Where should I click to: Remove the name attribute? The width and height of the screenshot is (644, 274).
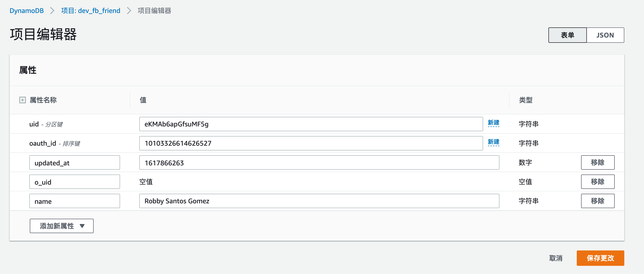point(598,201)
